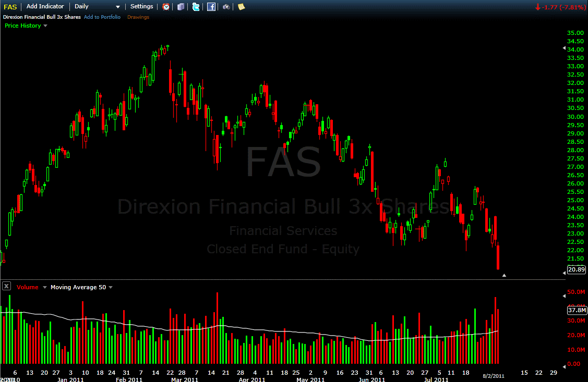Image resolution: width=588 pixels, height=382 pixels.
Task: Click the 20.89 current price tag
Action: pyautogui.click(x=577, y=269)
